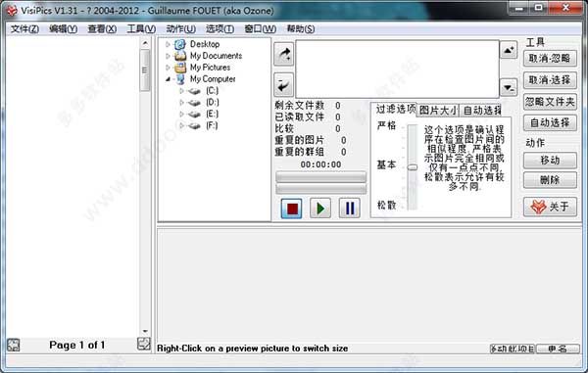
Task: Open the 文件(Z) menu
Action: tap(24, 28)
